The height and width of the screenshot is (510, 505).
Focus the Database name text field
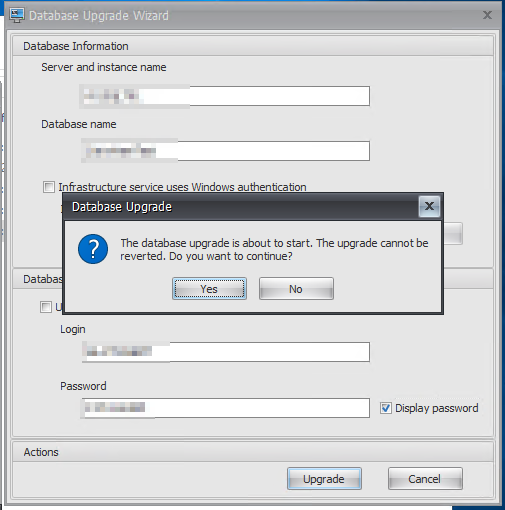coord(225,151)
